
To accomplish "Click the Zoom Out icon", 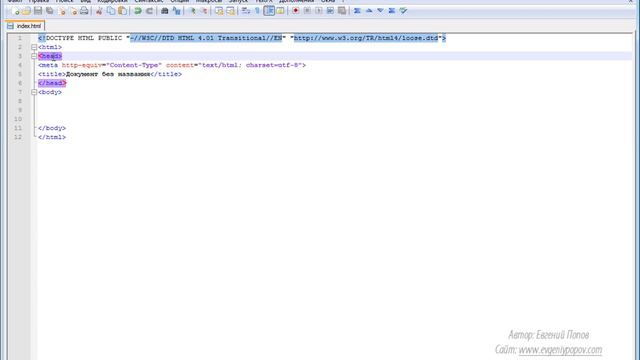I will 203,11.
